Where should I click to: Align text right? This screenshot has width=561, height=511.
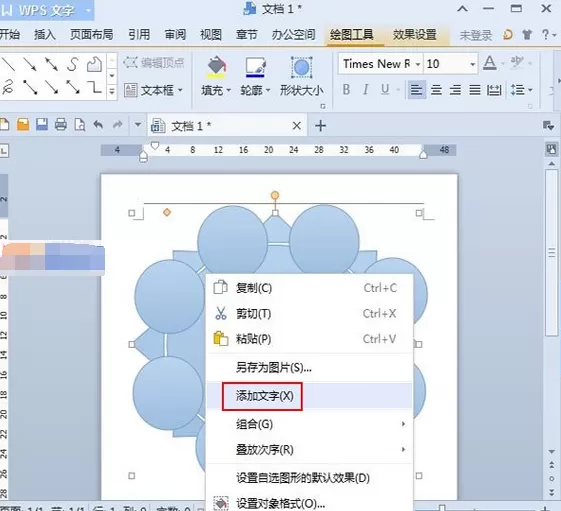pyautogui.click(x=455, y=89)
